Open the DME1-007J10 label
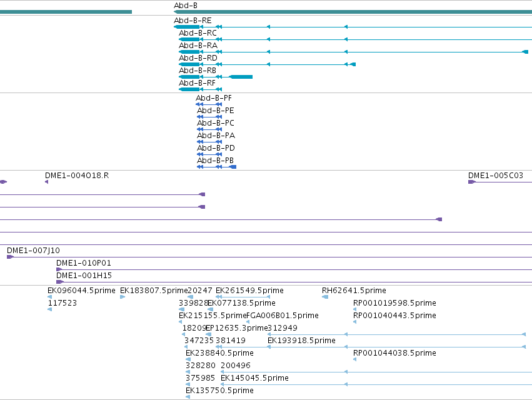 (33, 251)
